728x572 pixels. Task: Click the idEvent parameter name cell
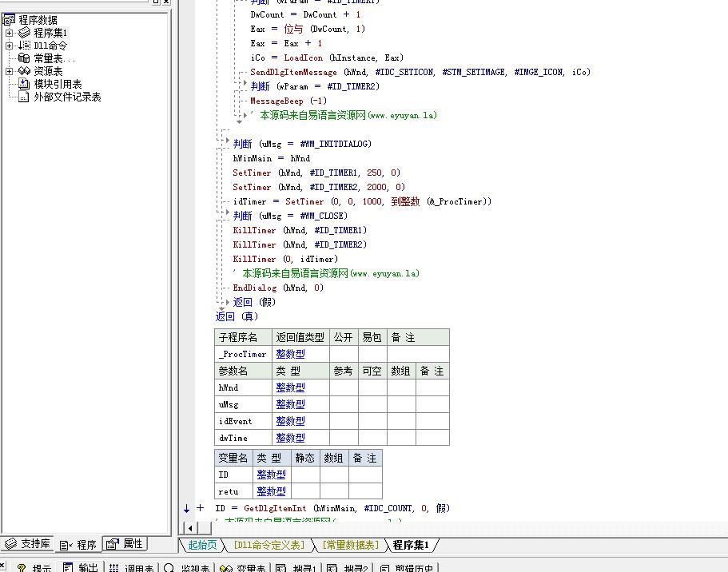(243, 421)
